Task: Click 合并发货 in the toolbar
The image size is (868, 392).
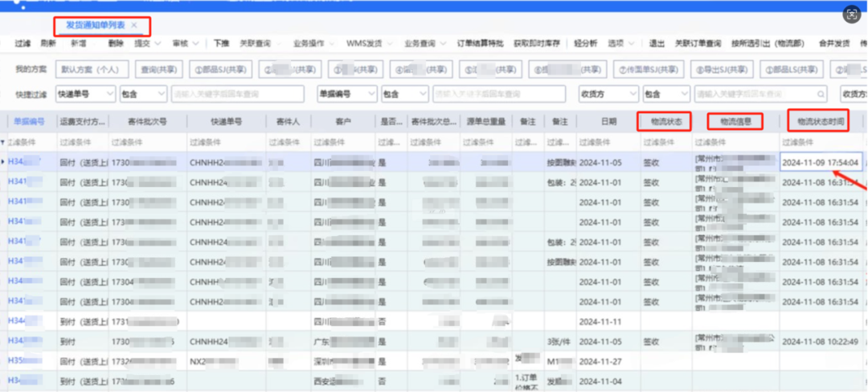Action: coord(834,43)
